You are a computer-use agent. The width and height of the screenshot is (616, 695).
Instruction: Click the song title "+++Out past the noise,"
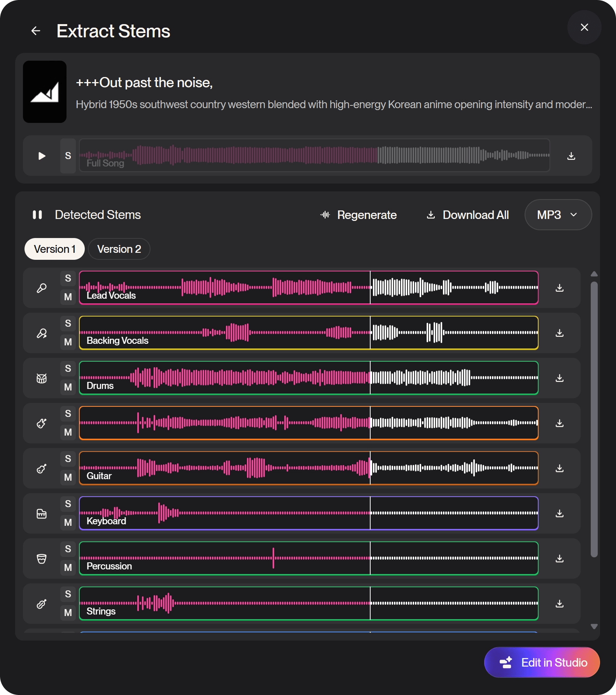tap(144, 82)
